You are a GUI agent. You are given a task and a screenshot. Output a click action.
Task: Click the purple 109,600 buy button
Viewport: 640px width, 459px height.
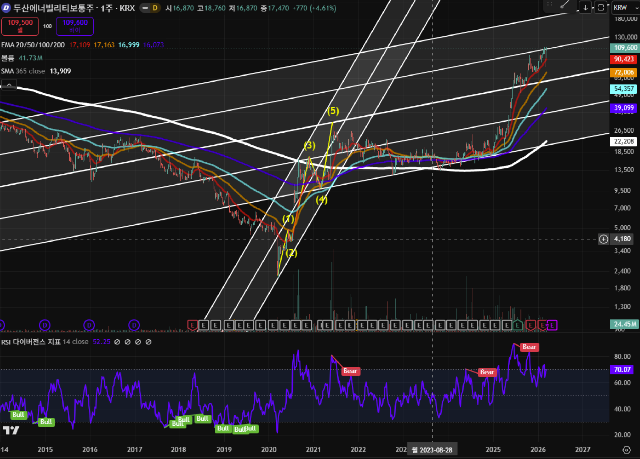pyautogui.click(x=75, y=26)
